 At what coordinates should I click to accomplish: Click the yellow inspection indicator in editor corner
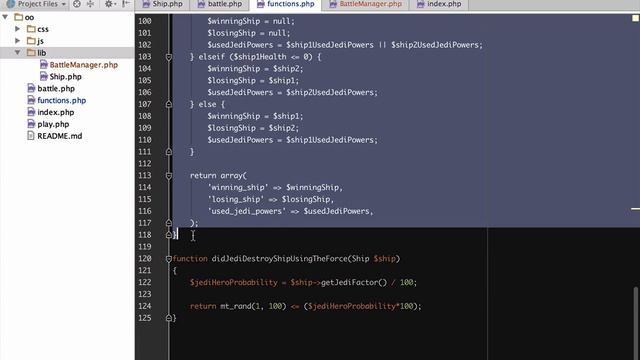(635, 18)
